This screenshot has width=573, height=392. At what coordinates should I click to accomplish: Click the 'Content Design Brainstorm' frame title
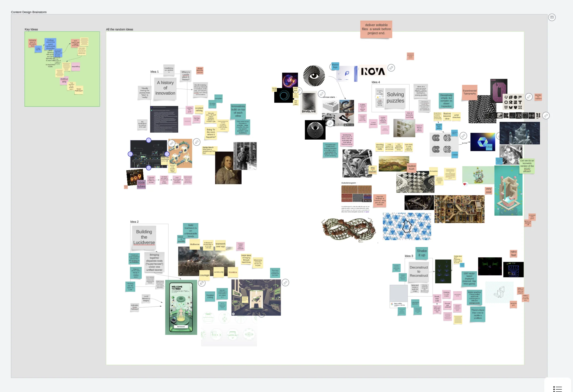point(29,12)
